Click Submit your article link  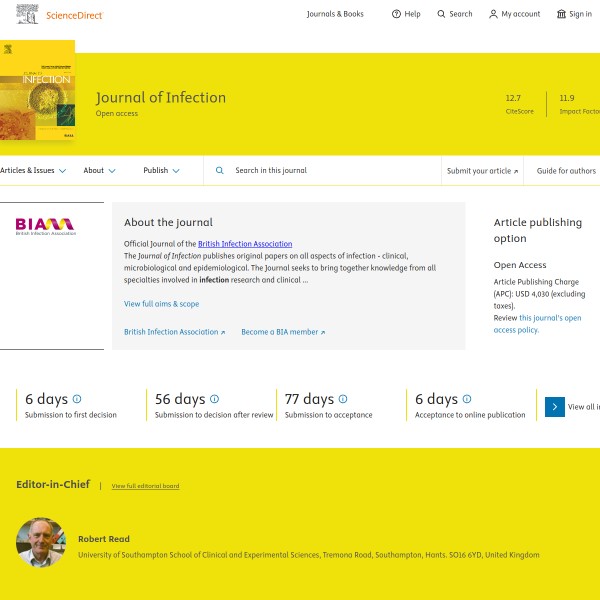(482, 171)
